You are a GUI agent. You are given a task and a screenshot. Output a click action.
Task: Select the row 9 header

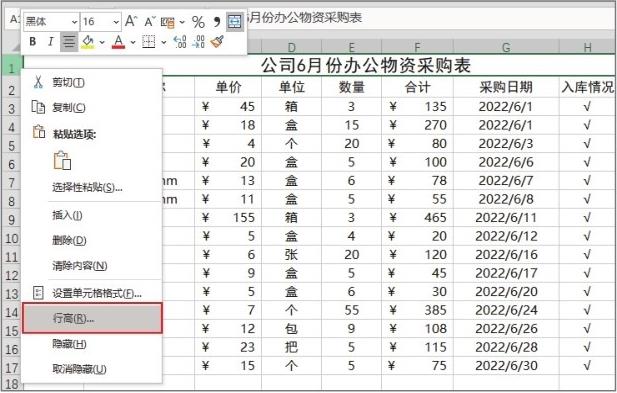pos(11,218)
